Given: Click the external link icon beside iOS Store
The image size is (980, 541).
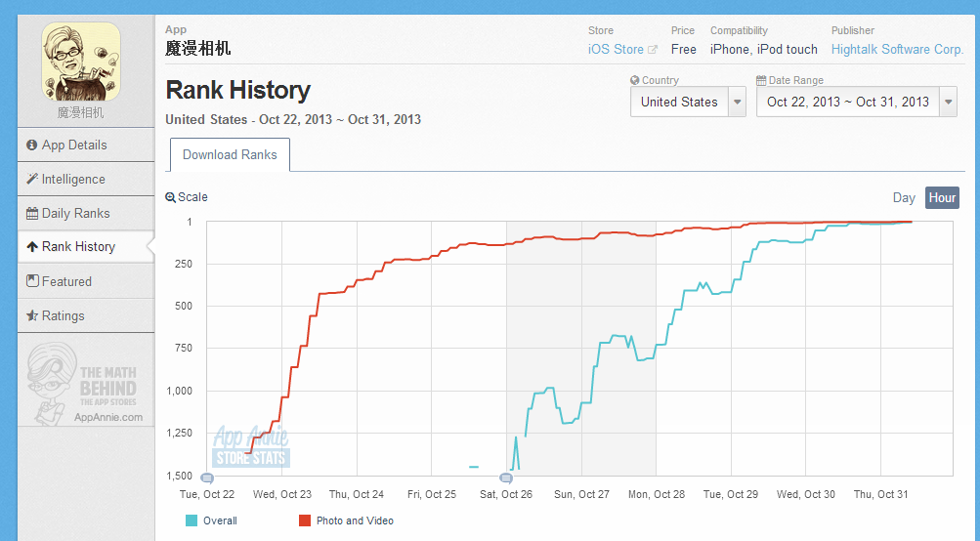Looking at the screenshot, I should pos(653,50).
